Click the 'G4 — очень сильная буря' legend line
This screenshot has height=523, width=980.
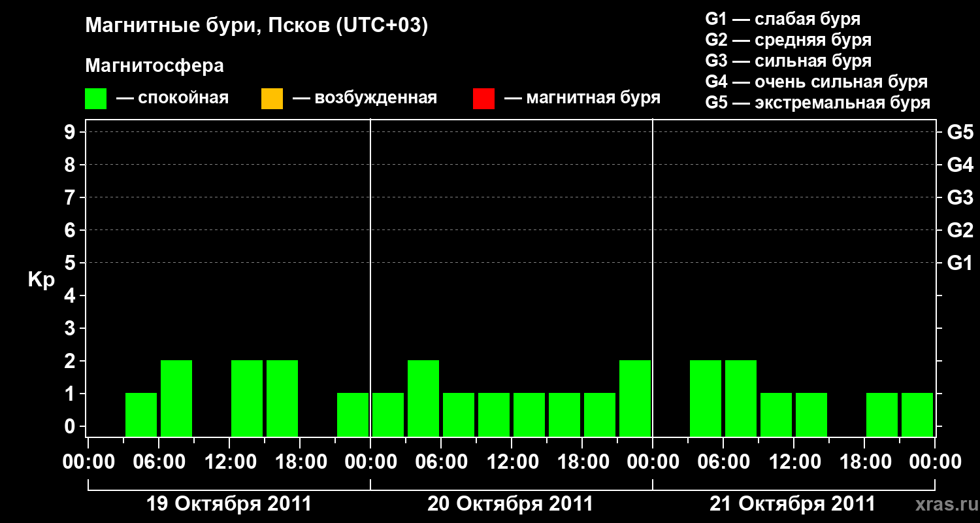coord(816,82)
